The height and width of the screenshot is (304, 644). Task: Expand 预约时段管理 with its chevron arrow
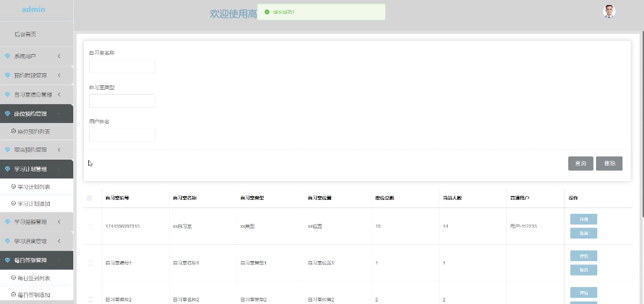click(59, 76)
